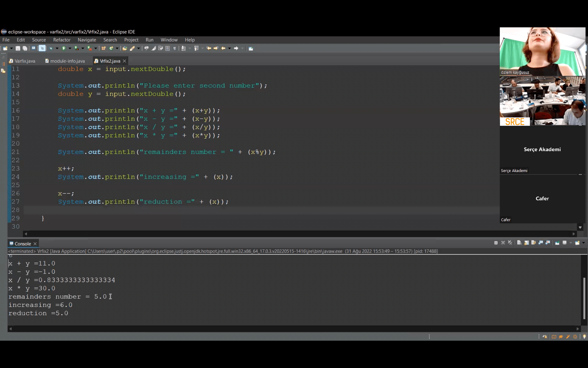The image size is (588, 368).
Task: Open the dropdown arrow beside New icon
Action: pos(11,48)
